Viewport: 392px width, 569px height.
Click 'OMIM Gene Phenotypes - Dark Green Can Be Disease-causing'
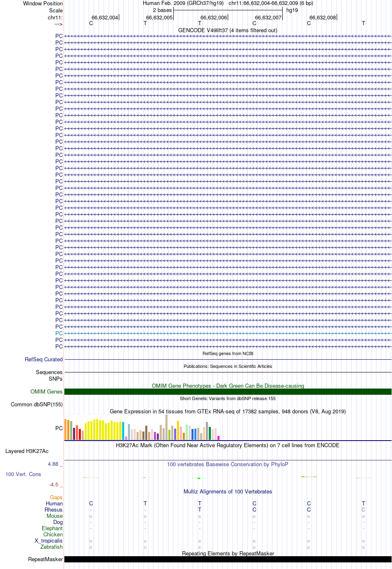pyautogui.click(x=228, y=386)
